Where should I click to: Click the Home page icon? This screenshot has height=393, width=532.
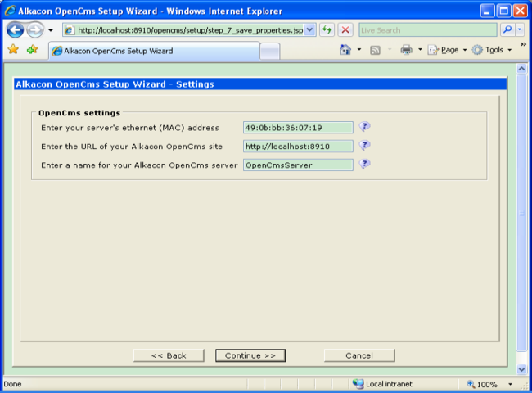click(x=345, y=50)
